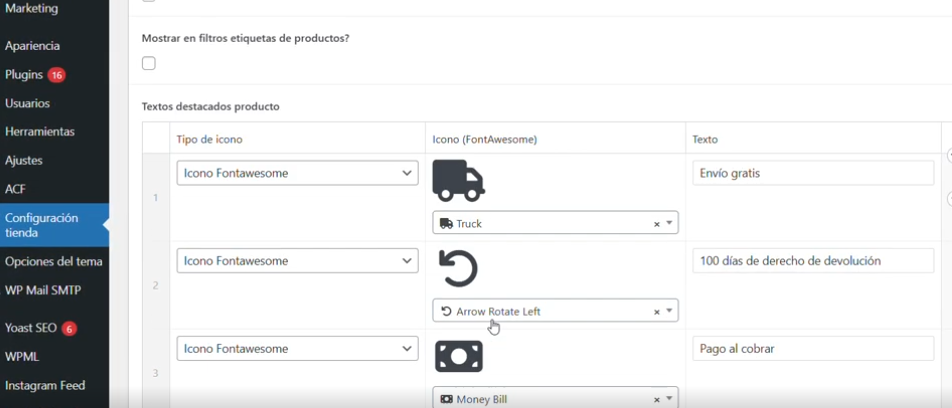Open the Instagram Feed sidebar link

click(x=45, y=386)
